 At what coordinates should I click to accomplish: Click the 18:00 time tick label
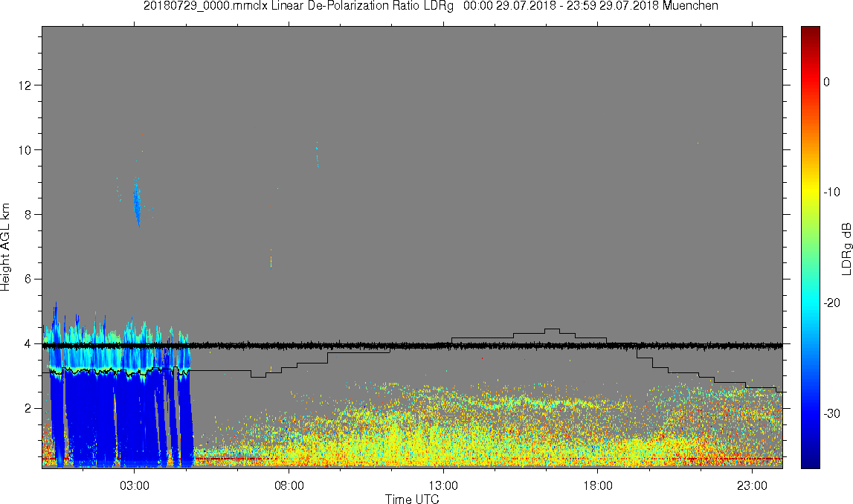coord(598,485)
